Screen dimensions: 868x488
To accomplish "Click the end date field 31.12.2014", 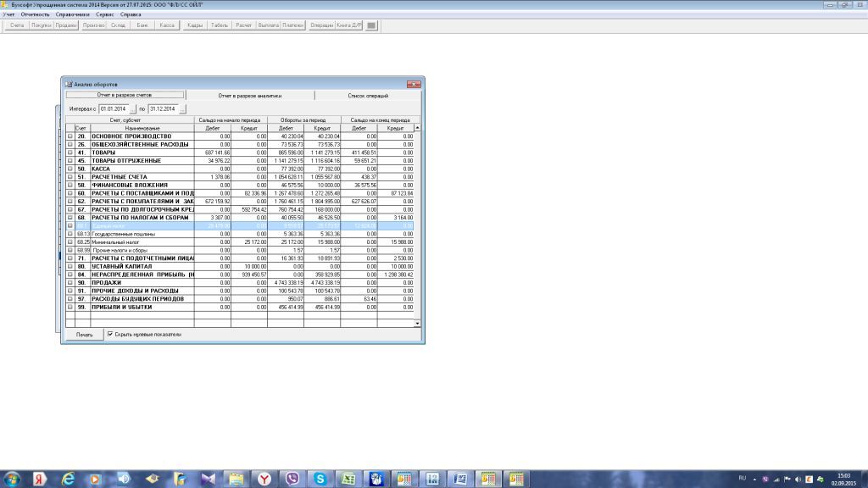I will (x=162, y=109).
